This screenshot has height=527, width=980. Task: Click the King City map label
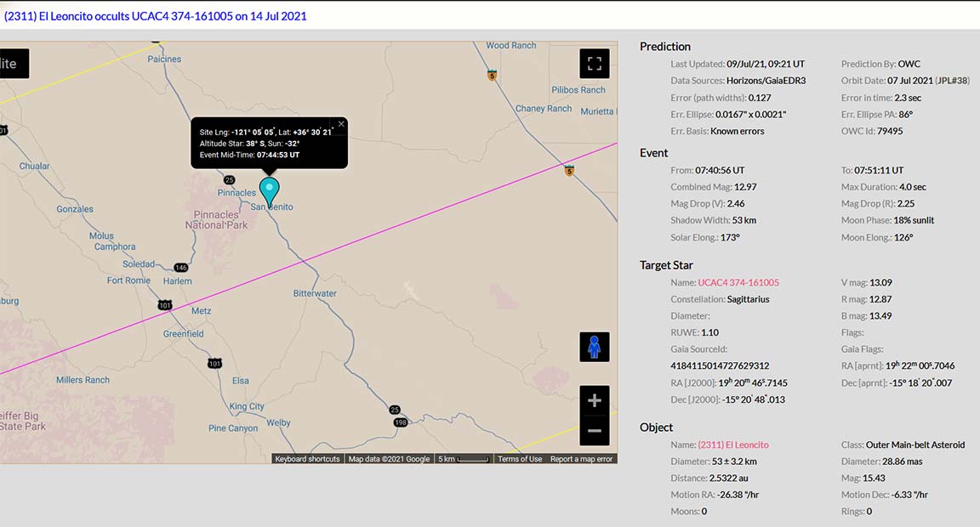pyautogui.click(x=246, y=405)
